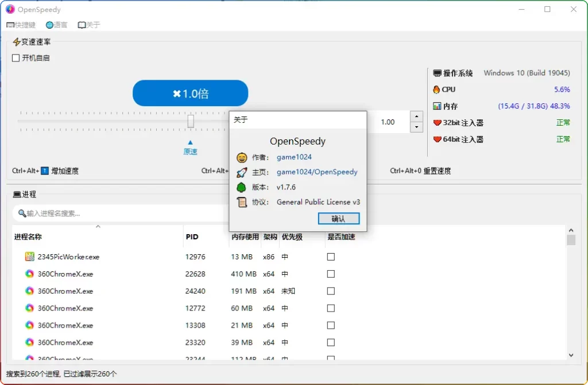Toggle sort arrow above 进程名称 column
588x385 pixels.
click(x=98, y=227)
